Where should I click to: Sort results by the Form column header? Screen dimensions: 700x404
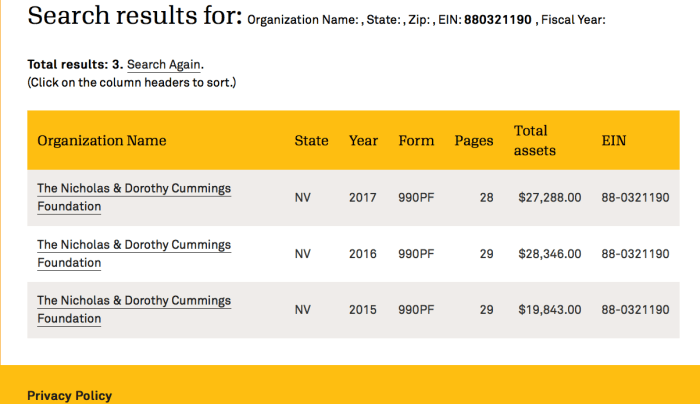416,141
